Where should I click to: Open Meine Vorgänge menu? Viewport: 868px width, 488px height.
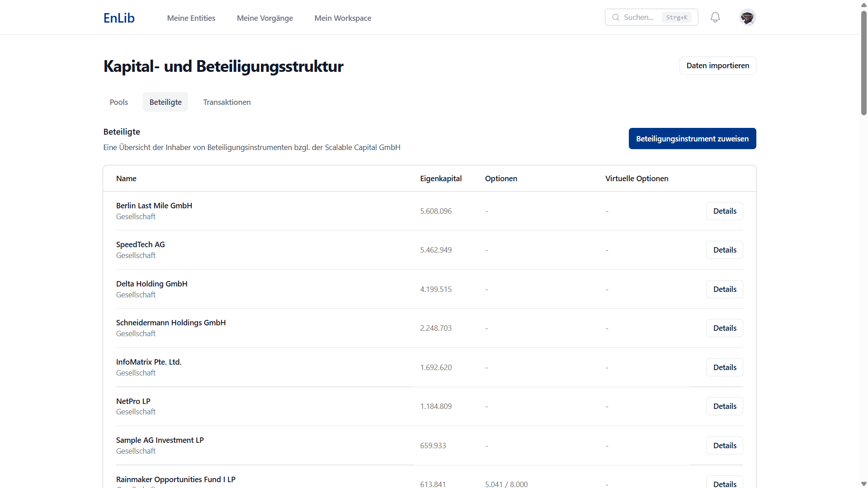click(x=265, y=18)
